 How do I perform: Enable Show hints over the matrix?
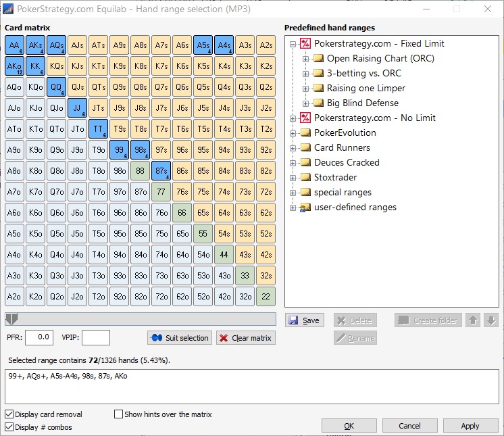click(x=119, y=414)
